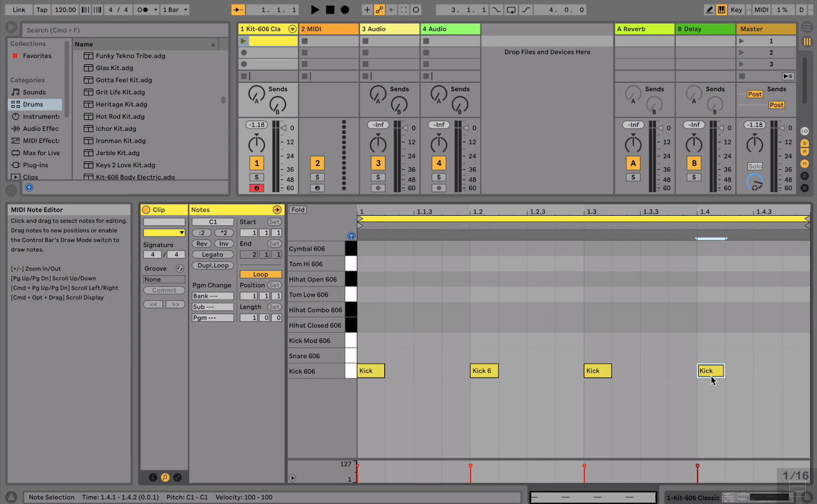Image resolution: width=817 pixels, height=504 pixels.
Task: Click the Dupl.Loop button
Action: click(213, 265)
